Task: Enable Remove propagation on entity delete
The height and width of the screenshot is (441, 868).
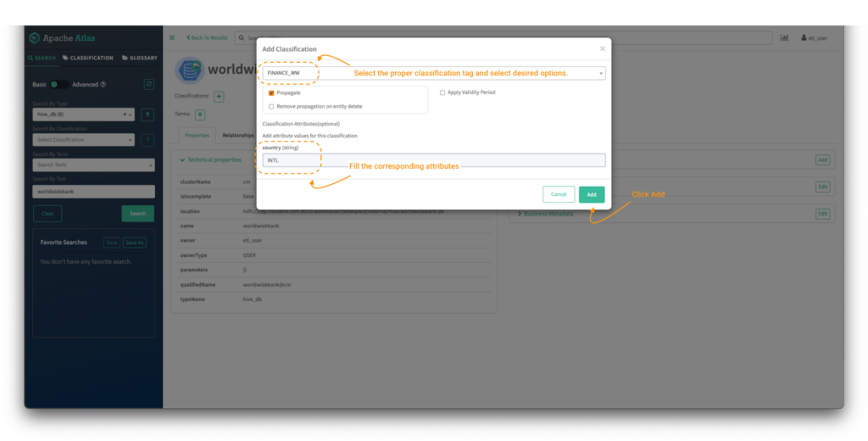Action: pos(271,107)
